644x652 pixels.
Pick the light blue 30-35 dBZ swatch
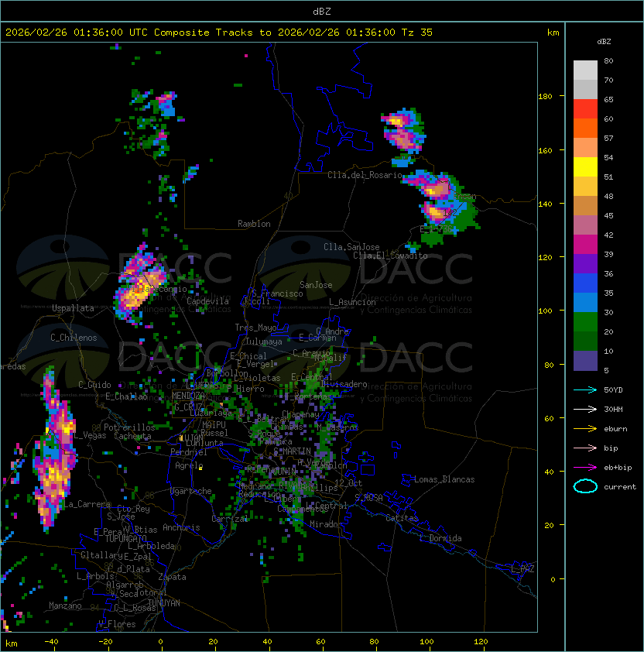pyautogui.click(x=585, y=303)
